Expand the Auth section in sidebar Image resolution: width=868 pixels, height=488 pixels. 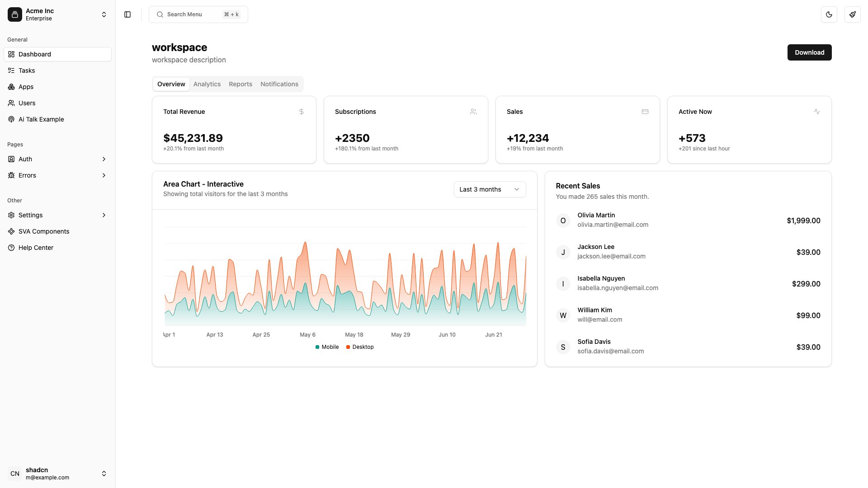pyautogui.click(x=58, y=159)
